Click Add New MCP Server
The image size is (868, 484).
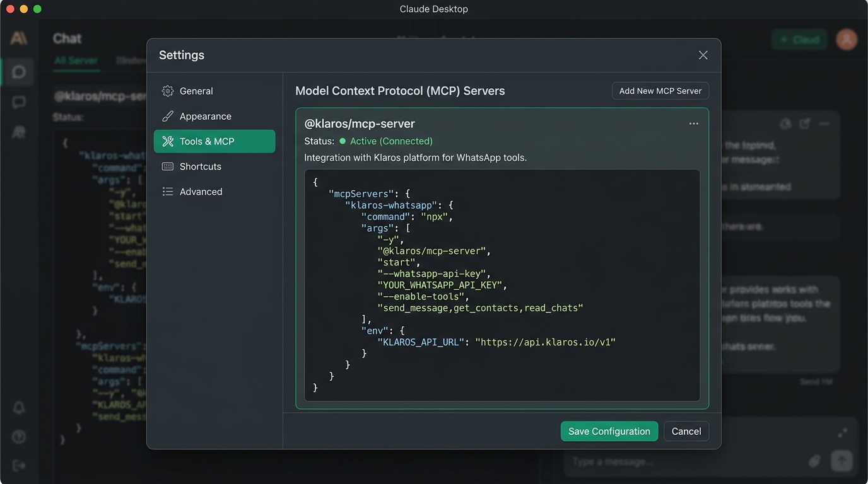pos(660,91)
